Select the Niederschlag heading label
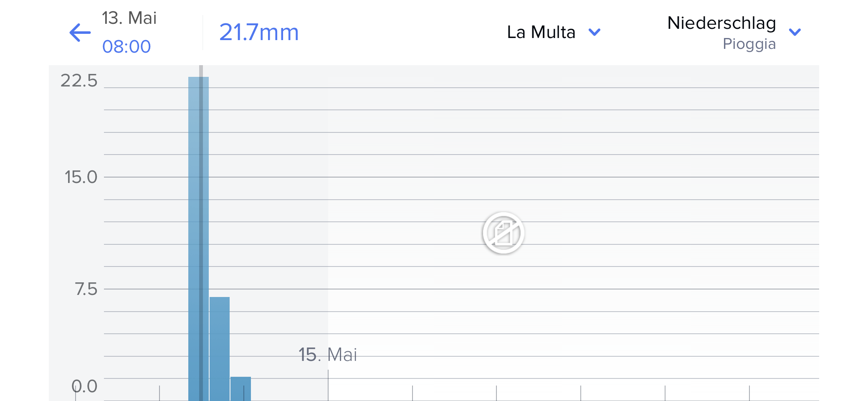868x401 pixels. (721, 23)
